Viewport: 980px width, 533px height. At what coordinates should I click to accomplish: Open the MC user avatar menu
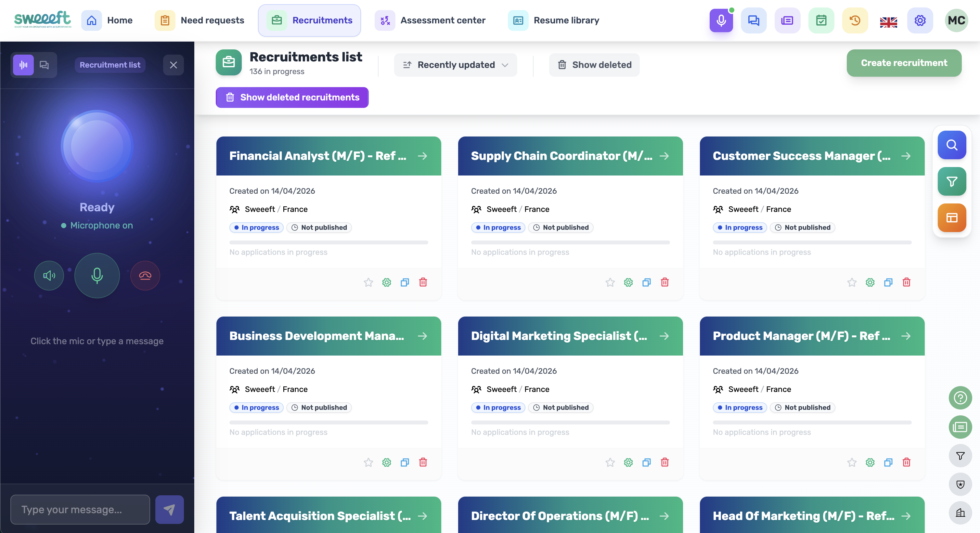tap(956, 20)
